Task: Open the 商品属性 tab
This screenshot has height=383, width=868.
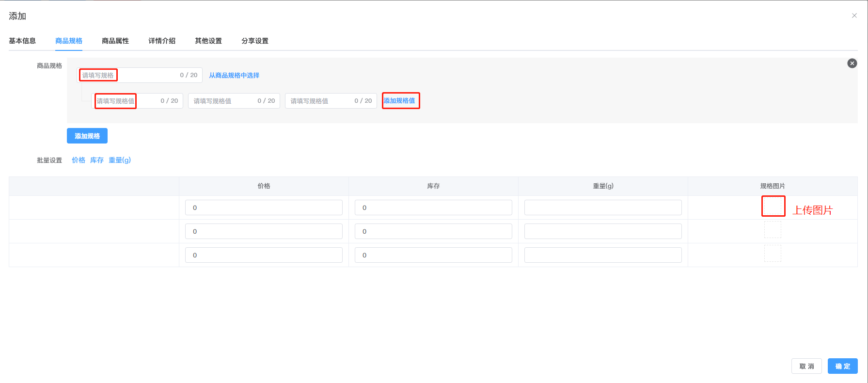Action: [x=115, y=41]
